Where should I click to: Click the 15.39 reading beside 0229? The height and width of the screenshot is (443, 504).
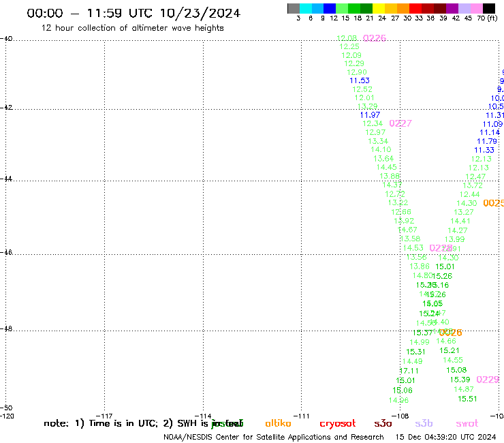[x=460, y=380]
